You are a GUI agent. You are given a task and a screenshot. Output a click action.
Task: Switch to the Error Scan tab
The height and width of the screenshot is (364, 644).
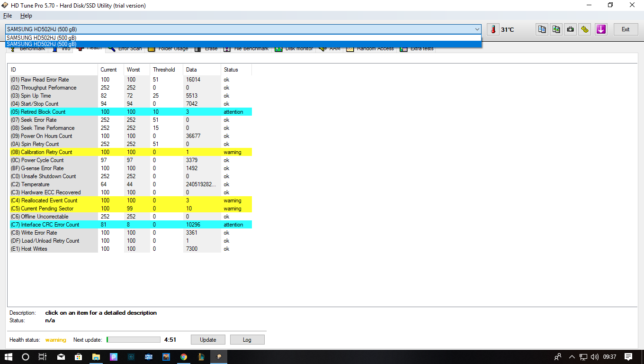pyautogui.click(x=125, y=48)
